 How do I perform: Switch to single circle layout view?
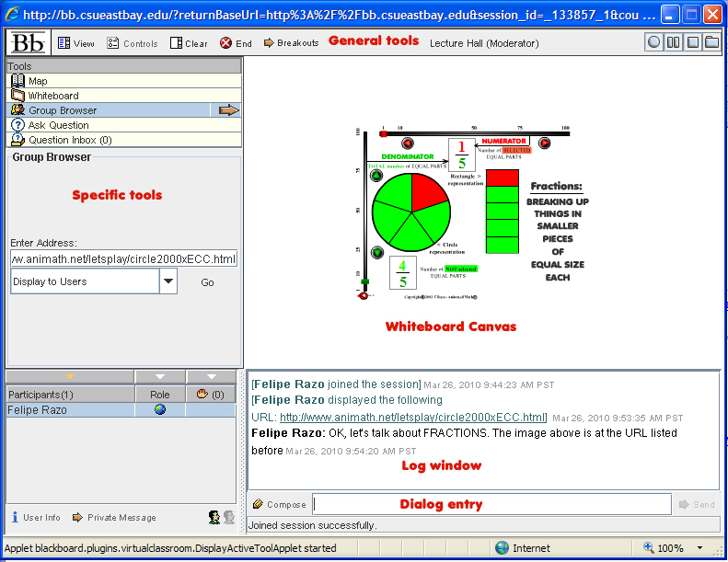point(653,42)
